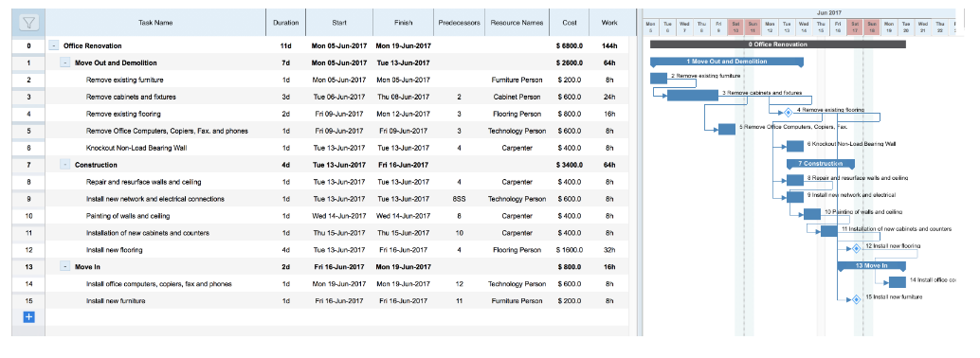Add a new task with plus button

click(28, 316)
